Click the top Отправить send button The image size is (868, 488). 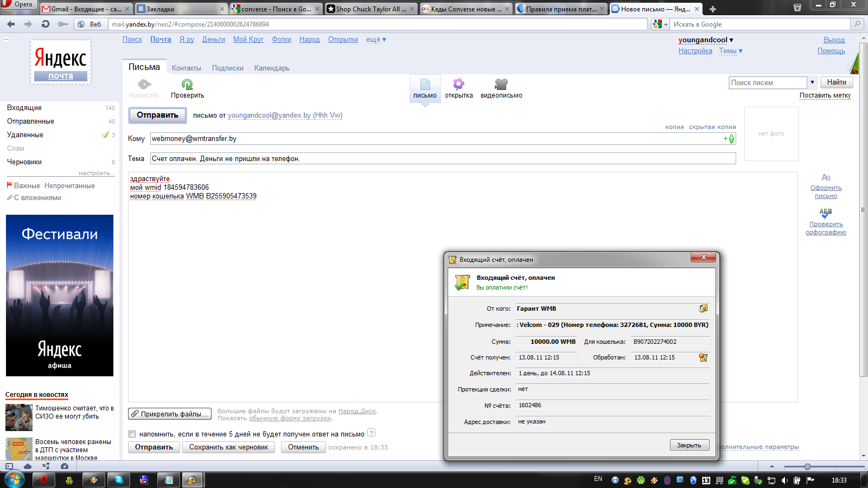(x=157, y=115)
